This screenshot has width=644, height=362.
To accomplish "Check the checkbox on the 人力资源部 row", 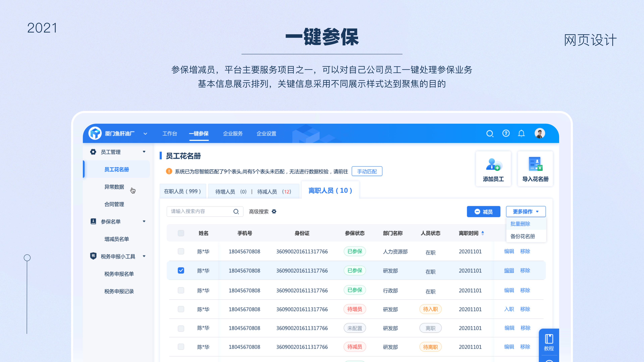I will pos(181,252).
